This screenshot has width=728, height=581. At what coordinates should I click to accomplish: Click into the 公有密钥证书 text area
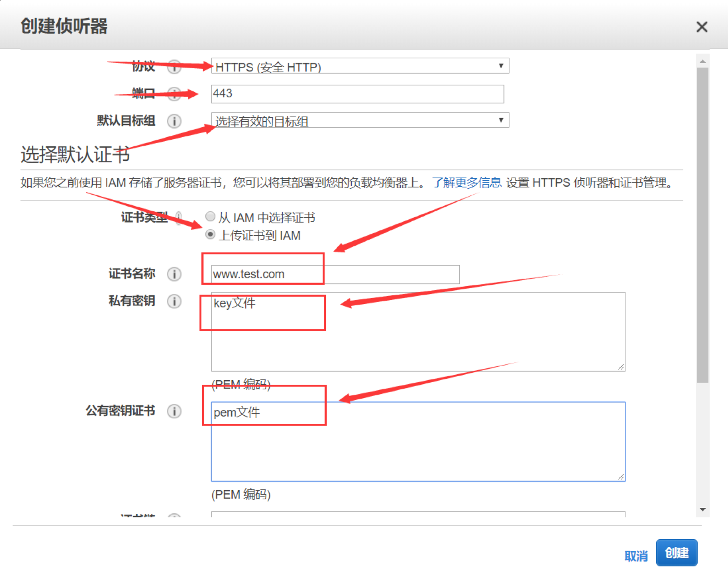click(418, 445)
